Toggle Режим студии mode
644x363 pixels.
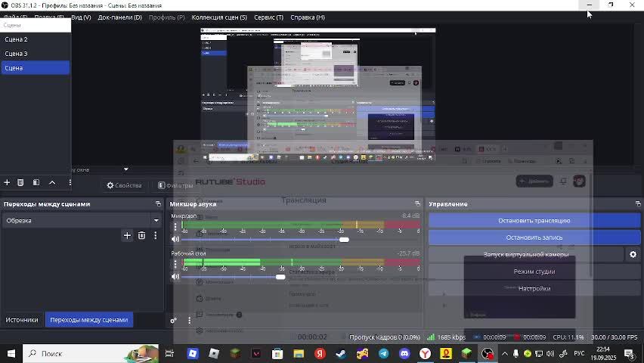click(x=534, y=271)
